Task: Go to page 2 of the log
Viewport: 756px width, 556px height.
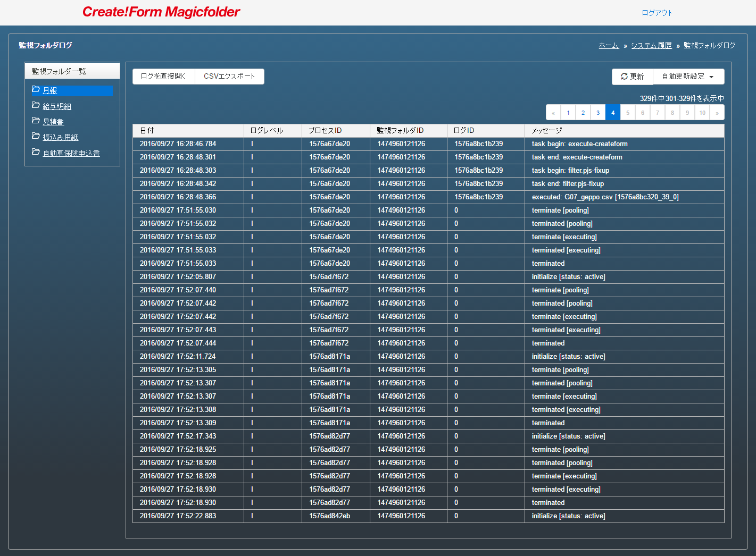Action: (x=583, y=113)
